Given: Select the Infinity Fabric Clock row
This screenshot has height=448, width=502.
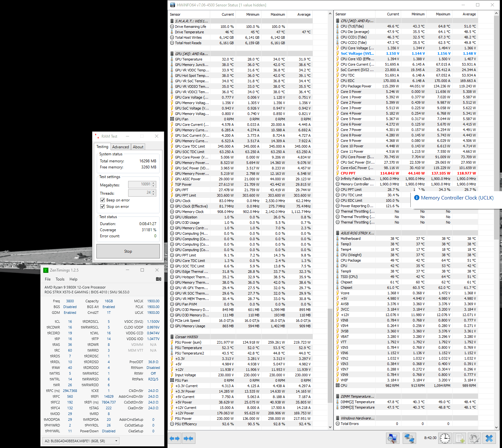Looking at the screenshot, I should coord(406,179).
